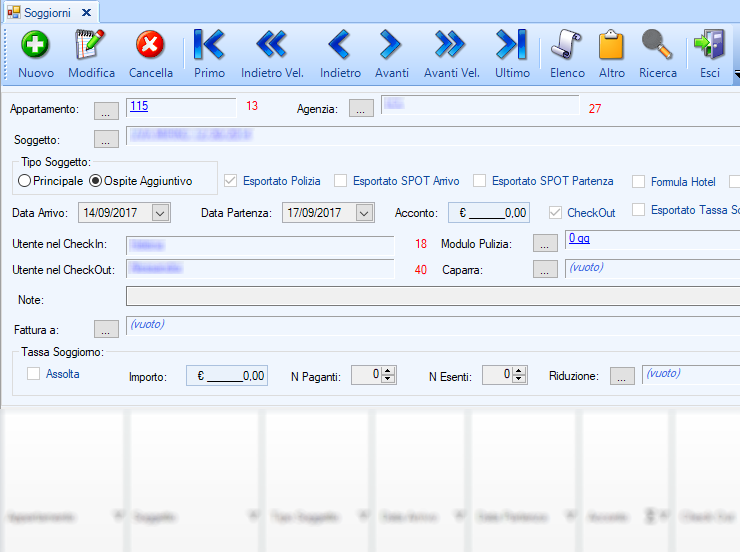Expand the Data Partenza date picker
Viewport: 740px width, 552px height.
tap(364, 213)
